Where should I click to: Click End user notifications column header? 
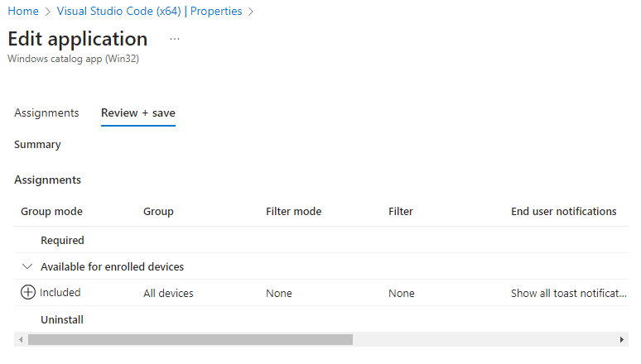[563, 211]
